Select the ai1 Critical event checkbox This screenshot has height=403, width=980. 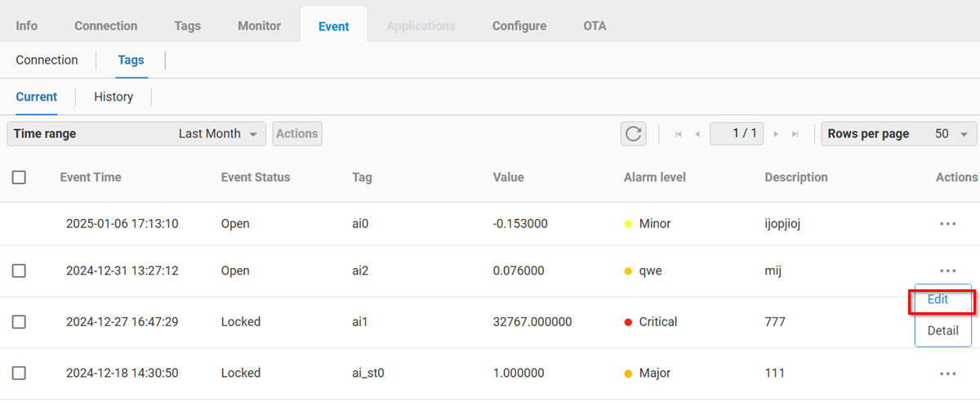pyautogui.click(x=20, y=322)
